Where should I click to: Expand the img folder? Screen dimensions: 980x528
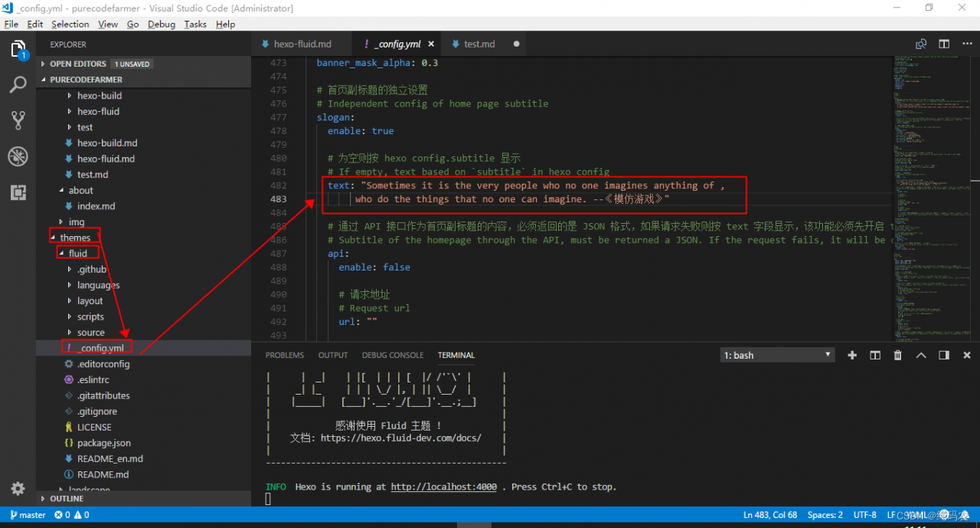[77, 221]
